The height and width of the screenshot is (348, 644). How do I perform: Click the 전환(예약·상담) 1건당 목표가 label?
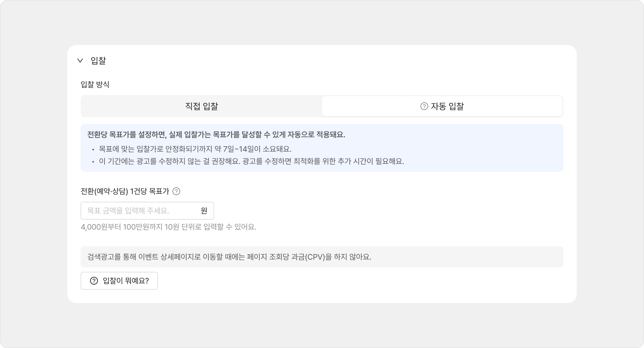tap(125, 191)
